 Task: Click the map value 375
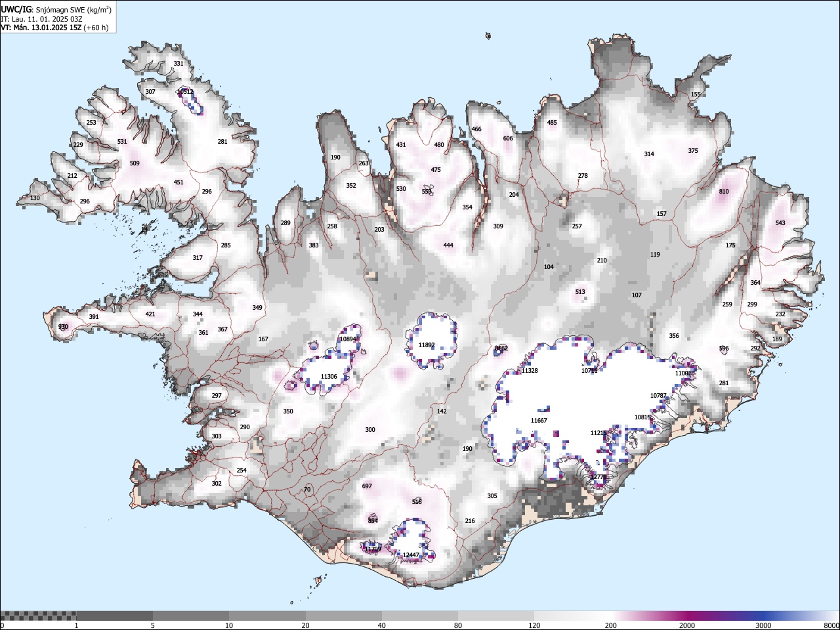click(693, 151)
